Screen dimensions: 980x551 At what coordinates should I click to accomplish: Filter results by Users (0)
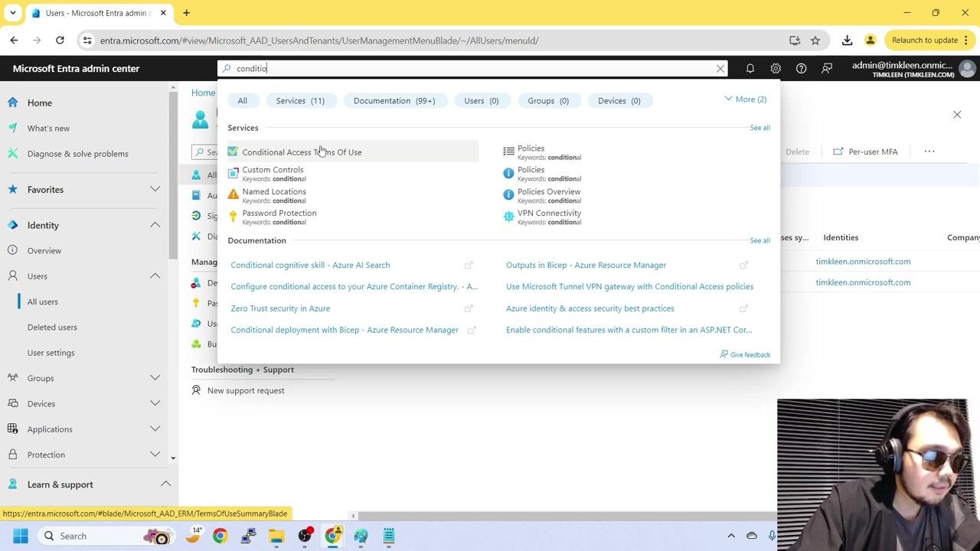[481, 101]
